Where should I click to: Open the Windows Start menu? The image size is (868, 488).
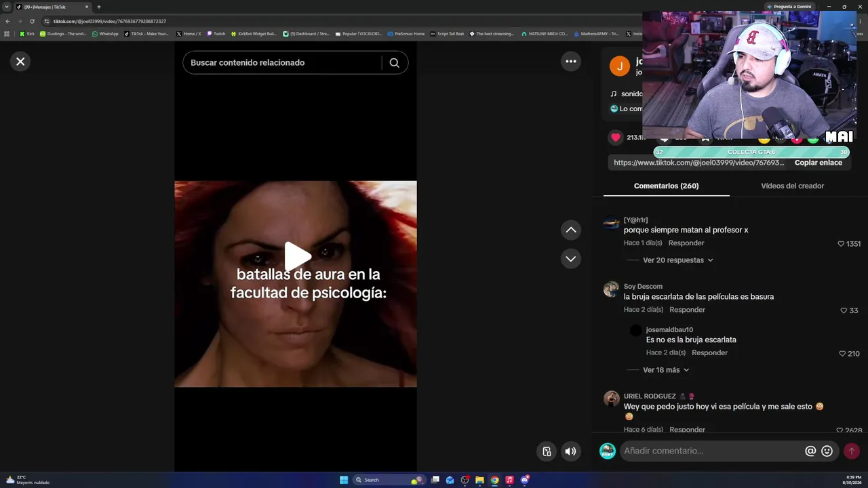344,480
